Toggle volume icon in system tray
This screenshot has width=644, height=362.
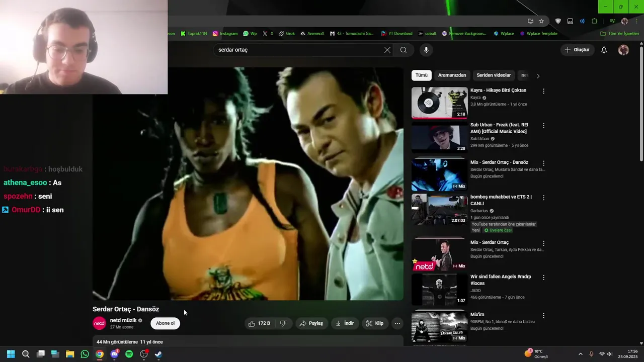pyautogui.click(x=609, y=354)
